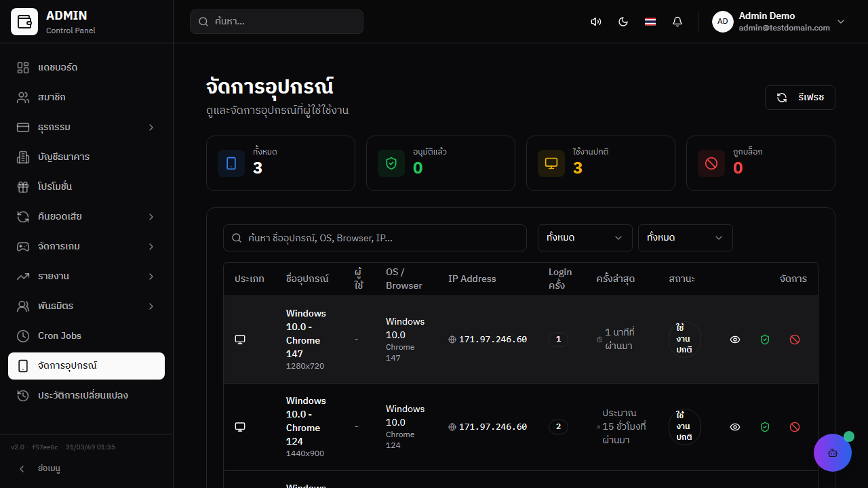
Task: Block the Chrome 124 device
Action: pyautogui.click(x=795, y=427)
